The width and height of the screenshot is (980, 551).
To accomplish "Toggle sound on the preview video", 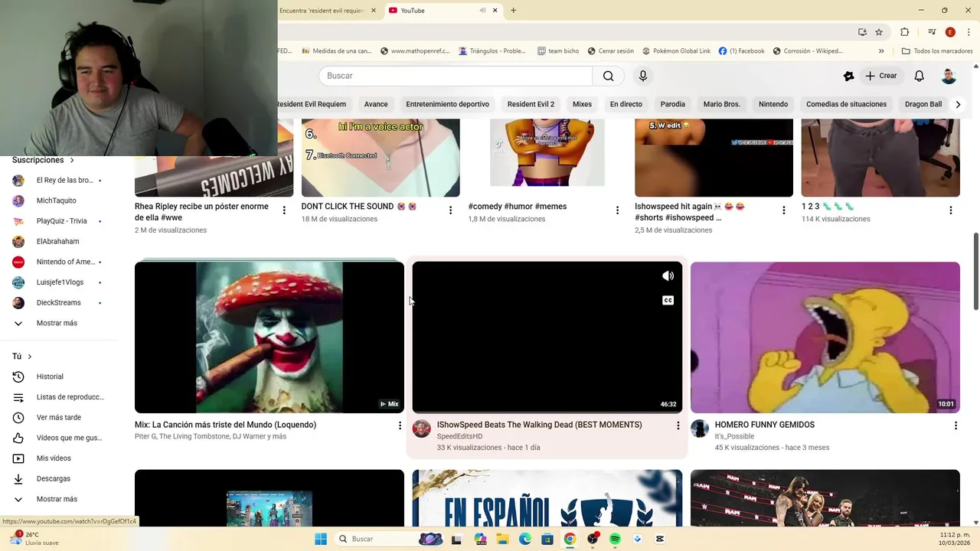I will (668, 276).
